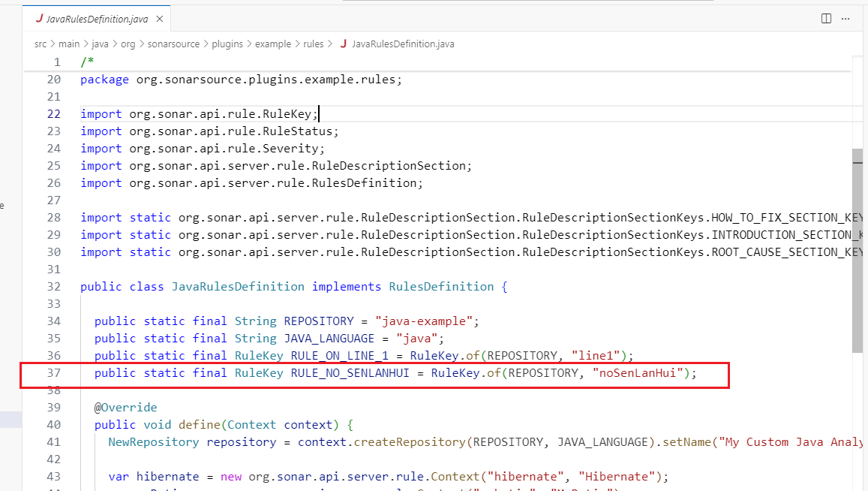This screenshot has height=491, width=868.
Task: Open the "example" breadcrumb dropdown
Action: [x=273, y=44]
